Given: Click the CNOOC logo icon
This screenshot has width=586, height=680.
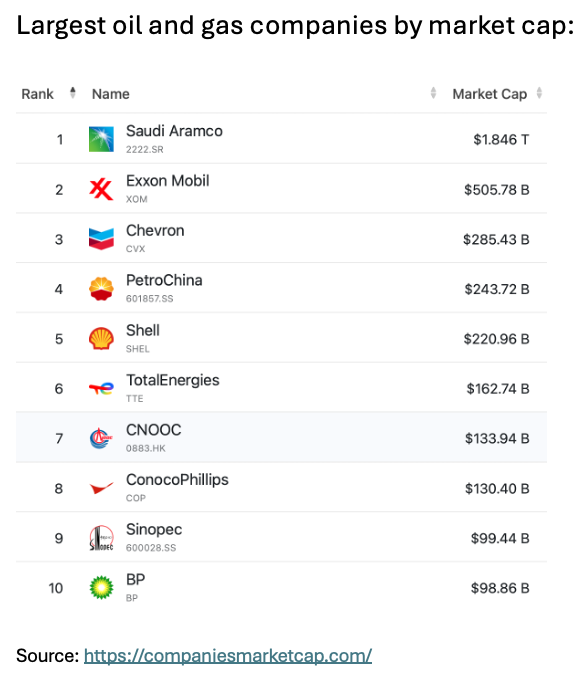Looking at the screenshot, I should click(x=101, y=438).
